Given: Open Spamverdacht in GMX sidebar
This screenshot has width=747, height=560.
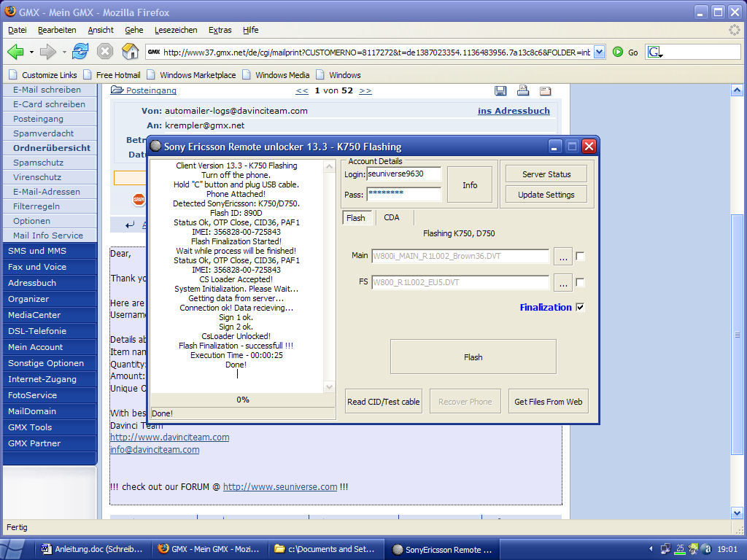Looking at the screenshot, I should (x=43, y=133).
